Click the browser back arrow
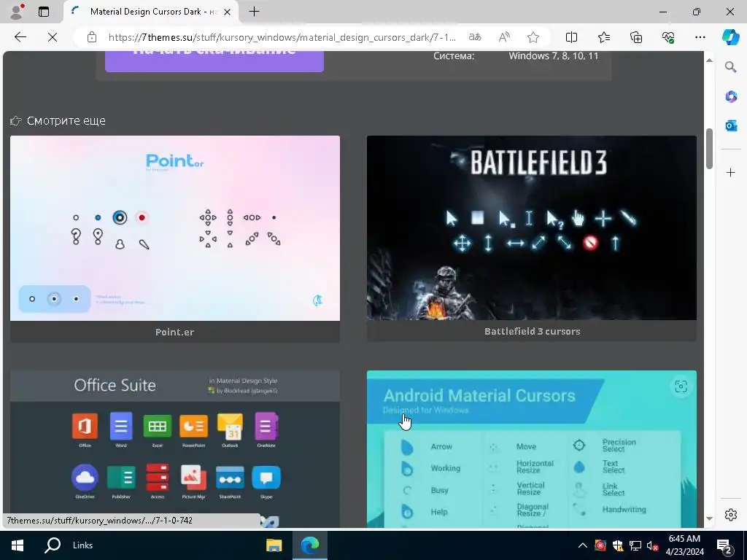 coord(20,37)
